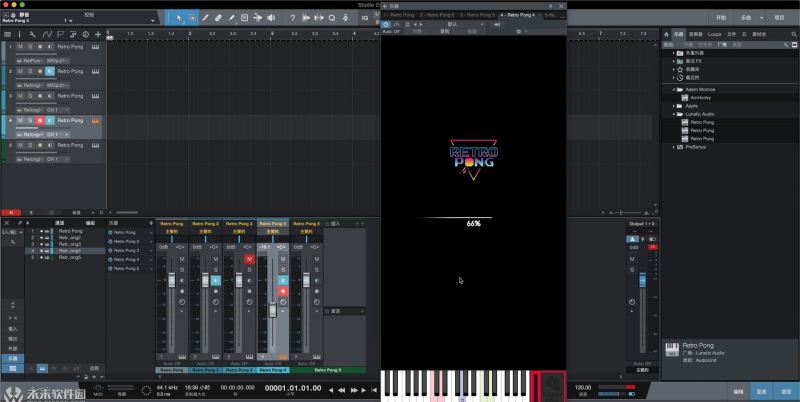
Task: Click Retro Pong 4 channel volume fader
Action: (x=273, y=309)
